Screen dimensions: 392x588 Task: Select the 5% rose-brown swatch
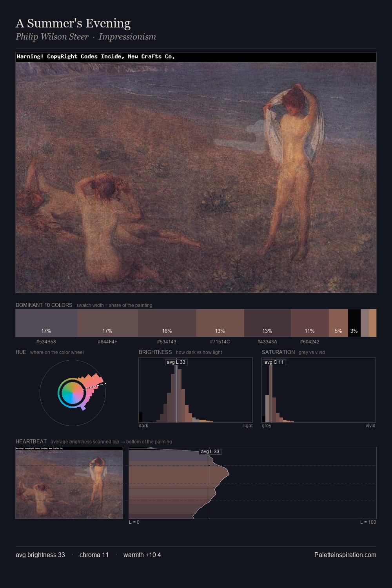[338, 323]
